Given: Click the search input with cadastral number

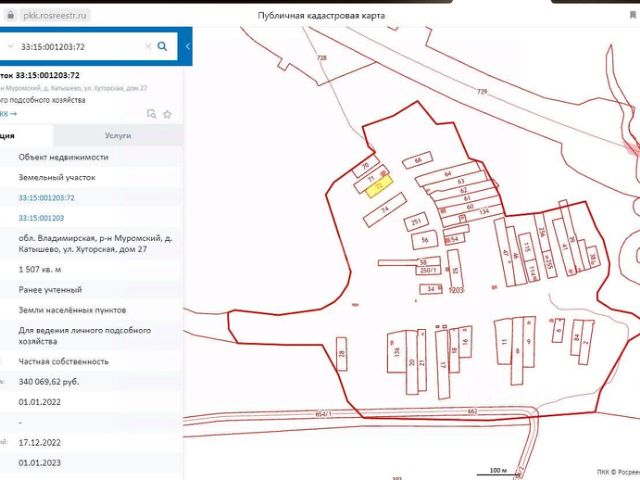Looking at the screenshot, I should coord(80,47).
